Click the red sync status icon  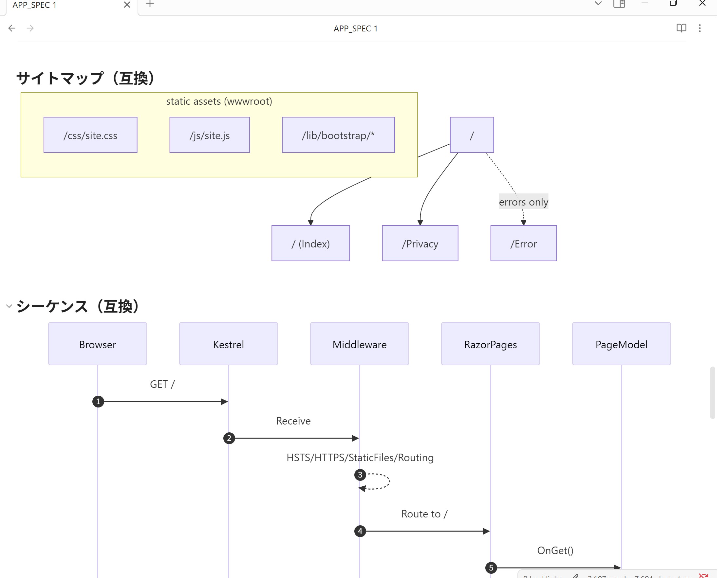click(703, 575)
